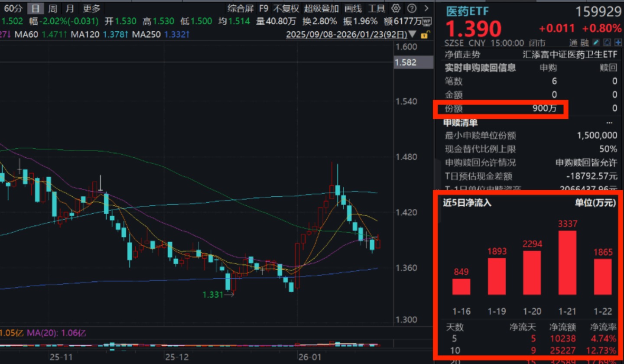The height and width of the screenshot is (364, 624).
Task: Click the 申赎清单 ellipsis more button
Action: pos(610,122)
